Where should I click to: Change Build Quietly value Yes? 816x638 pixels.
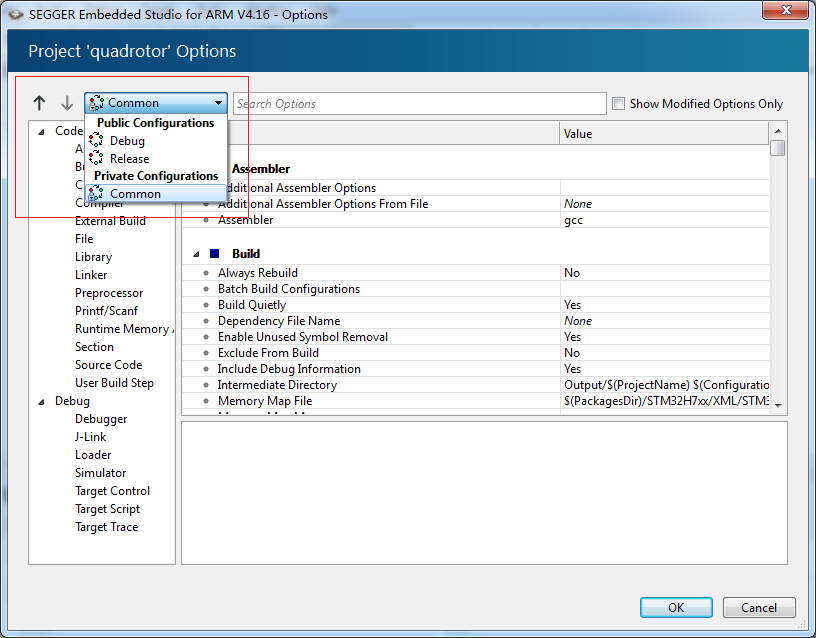[x=665, y=305]
